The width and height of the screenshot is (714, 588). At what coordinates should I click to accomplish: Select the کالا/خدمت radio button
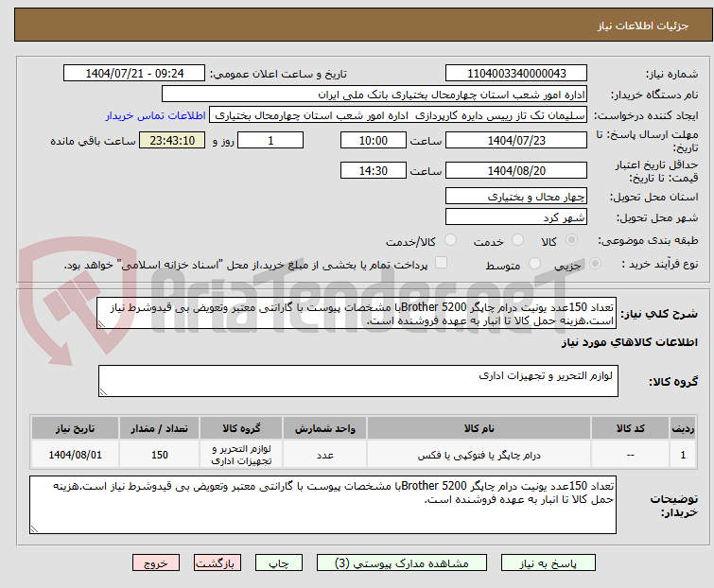point(450,239)
